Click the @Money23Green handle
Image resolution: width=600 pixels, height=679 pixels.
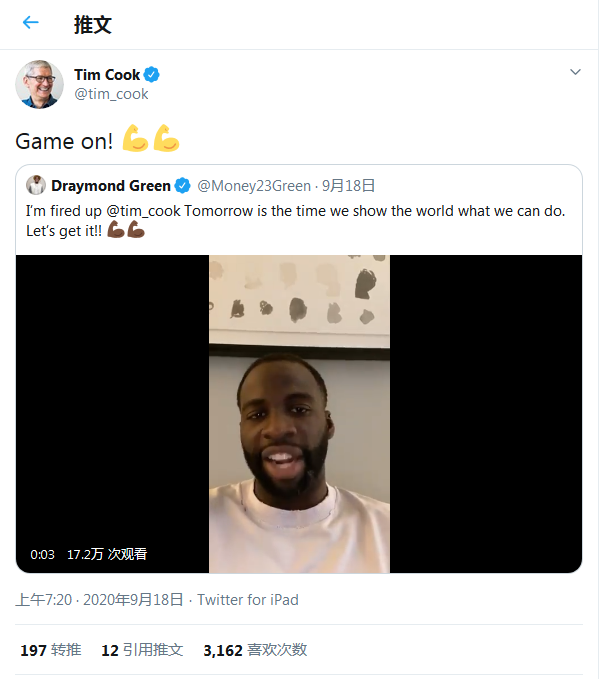[x=254, y=185]
